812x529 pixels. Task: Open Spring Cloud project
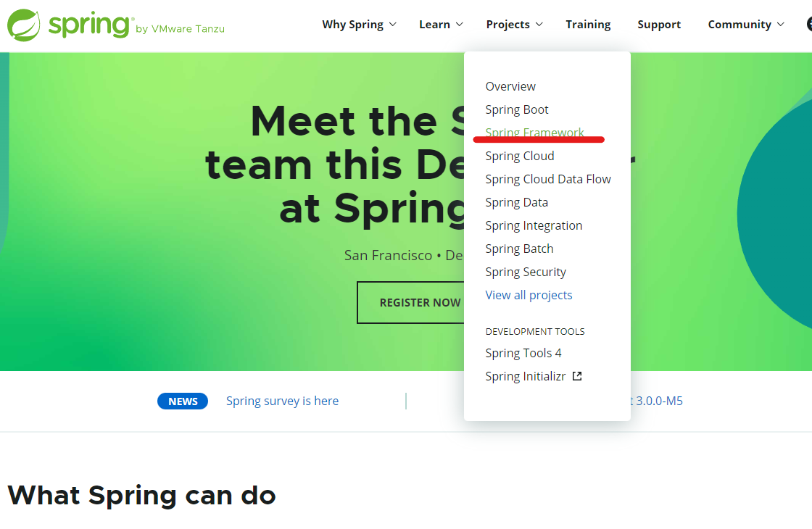point(519,156)
